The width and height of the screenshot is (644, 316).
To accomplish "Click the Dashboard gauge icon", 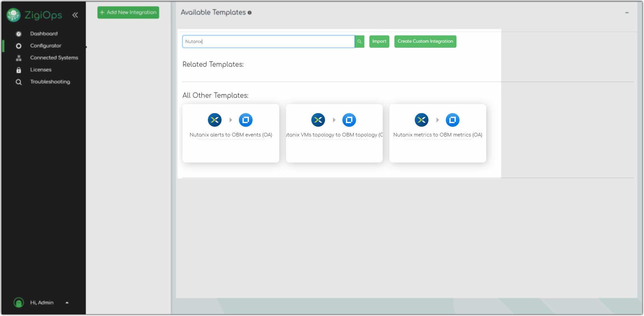I will pos(19,34).
